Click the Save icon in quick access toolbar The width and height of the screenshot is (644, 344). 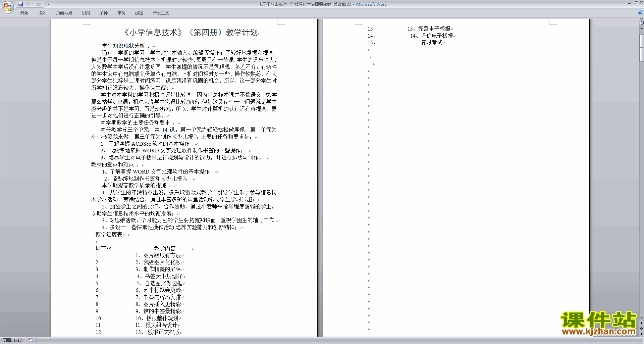coord(20,4)
